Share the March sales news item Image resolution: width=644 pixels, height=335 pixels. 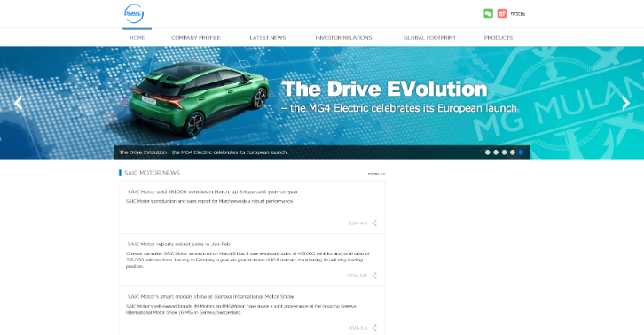pyautogui.click(x=374, y=223)
